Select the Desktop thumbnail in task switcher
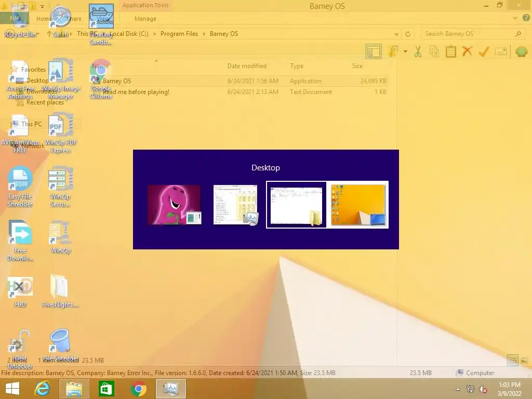532x399 pixels. [x=358, y=205]
